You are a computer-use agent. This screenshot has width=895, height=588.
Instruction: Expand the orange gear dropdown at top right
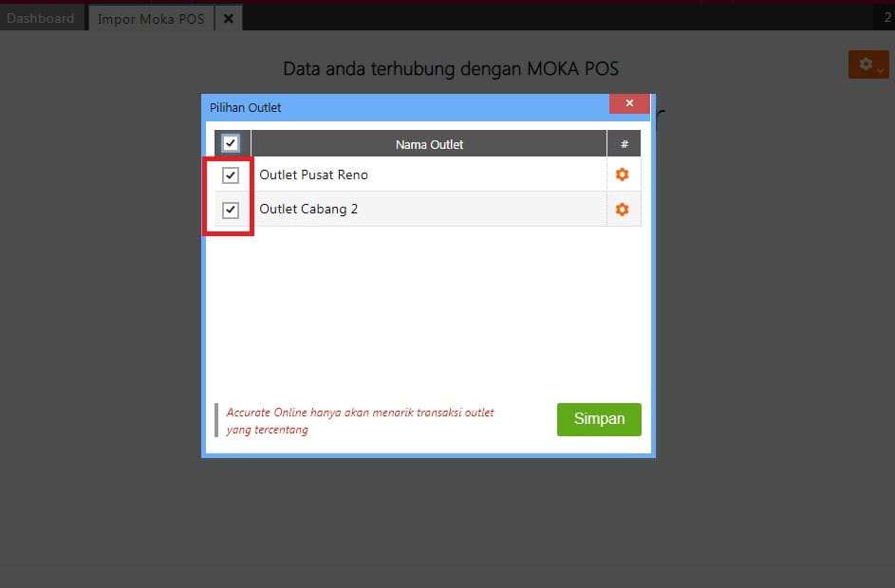[x=868, y=64]
